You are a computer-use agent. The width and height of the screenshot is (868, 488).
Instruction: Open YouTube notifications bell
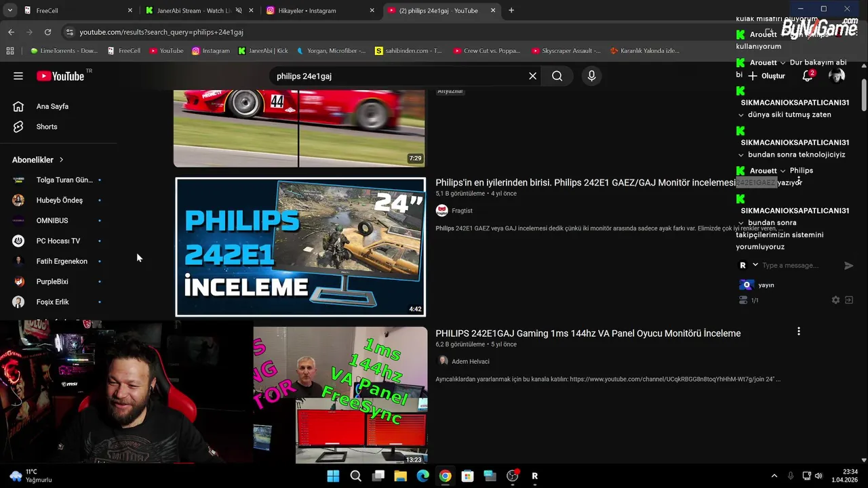(x=808, y=76)
